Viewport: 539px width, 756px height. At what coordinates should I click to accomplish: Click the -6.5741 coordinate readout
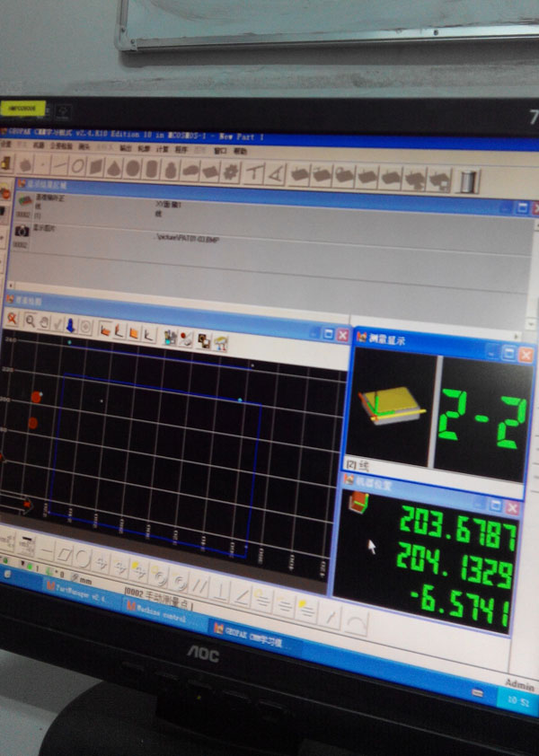460,607
